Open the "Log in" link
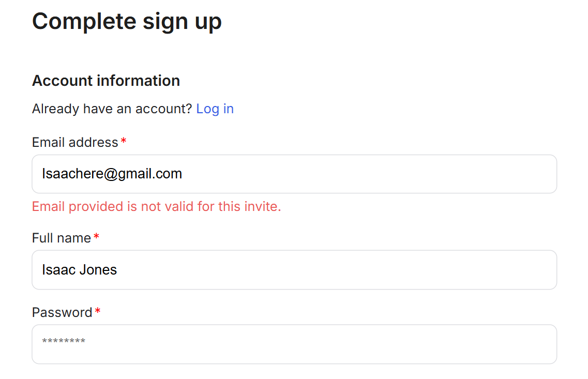The width and height of the screenshot is (588, 379). pos(215,109)
